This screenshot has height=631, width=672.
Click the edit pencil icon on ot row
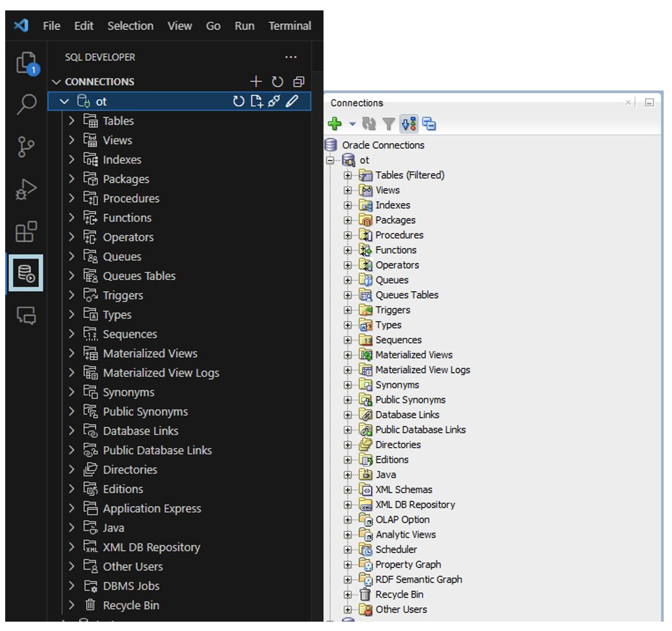[x=292, y=101]
